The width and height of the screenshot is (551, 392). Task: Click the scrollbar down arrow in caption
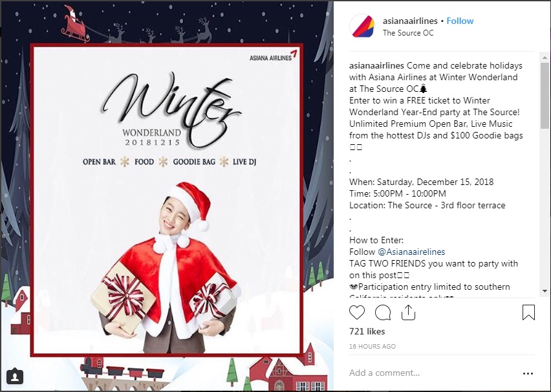pos(545,291)
